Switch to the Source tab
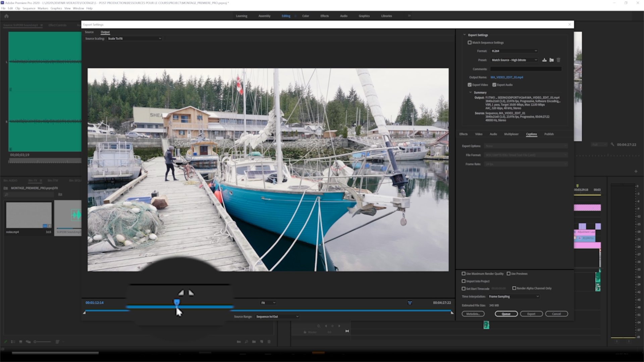This screenshot has width=644, height=362. (89, 32)
